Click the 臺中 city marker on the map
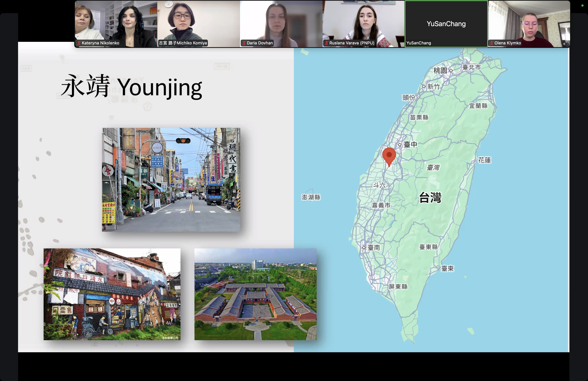This screenshot has width=588, height=381. pos(400,145)
